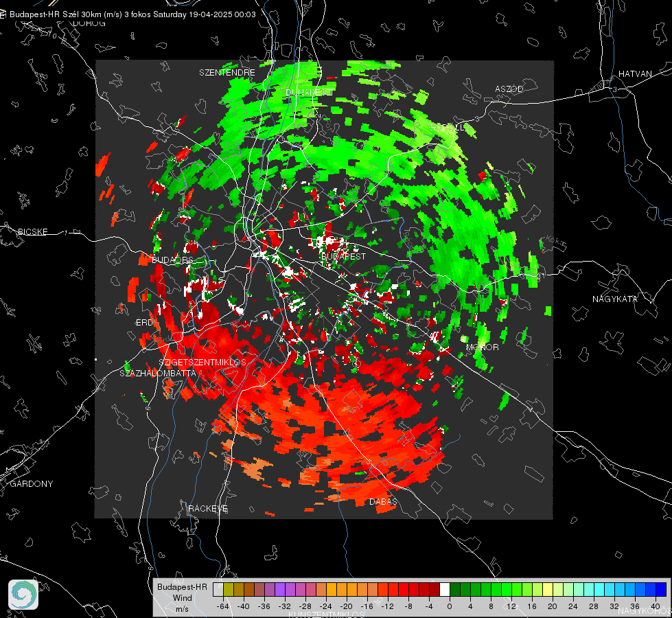Click the BUDAPEST city label
This screenshot has width=672, height=618.
click(x=343, y=256)
